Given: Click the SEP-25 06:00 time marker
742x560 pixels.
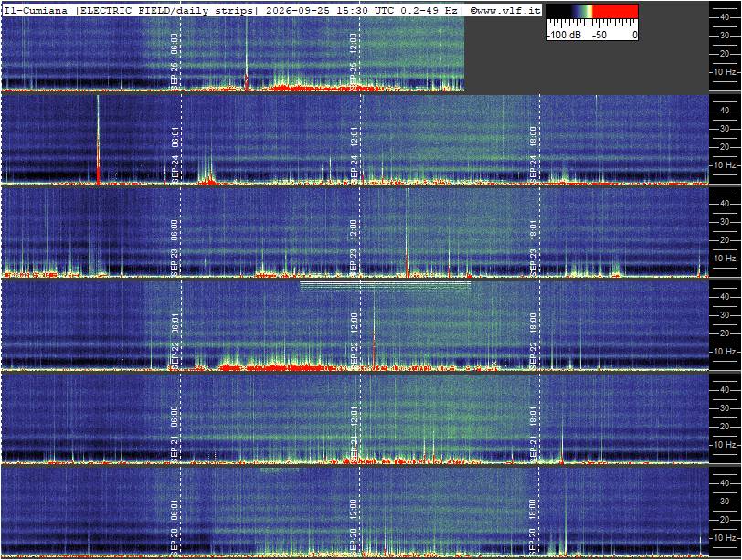Looking at the screenshot, I should pyautogui.click(x=175, y=61).
